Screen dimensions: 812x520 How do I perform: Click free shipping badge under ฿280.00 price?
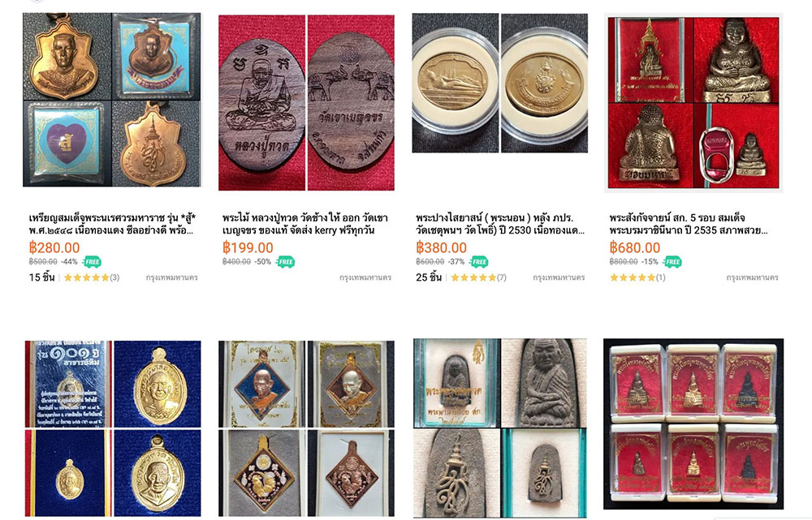pyautogui.click(x=92, y=262)
